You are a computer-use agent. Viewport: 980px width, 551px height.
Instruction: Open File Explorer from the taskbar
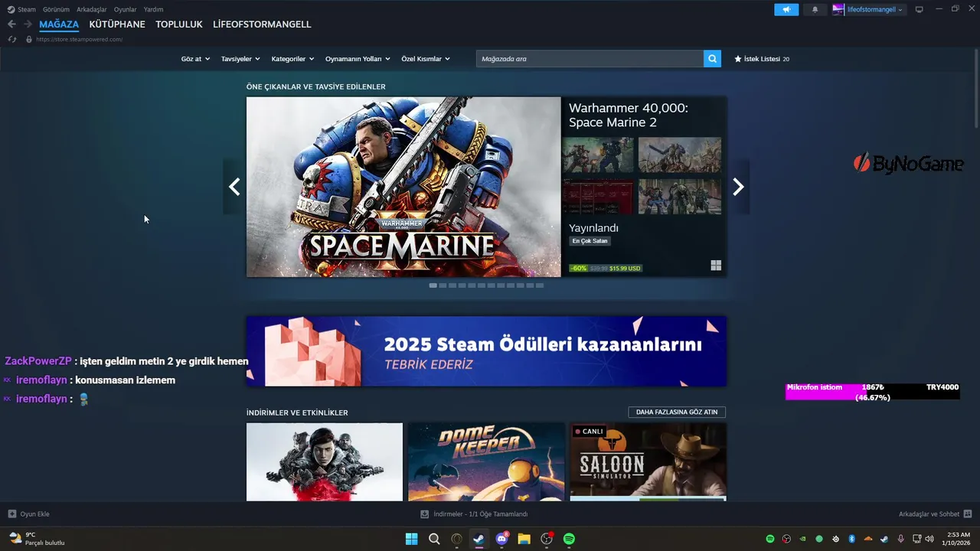(x=524, y=539)
